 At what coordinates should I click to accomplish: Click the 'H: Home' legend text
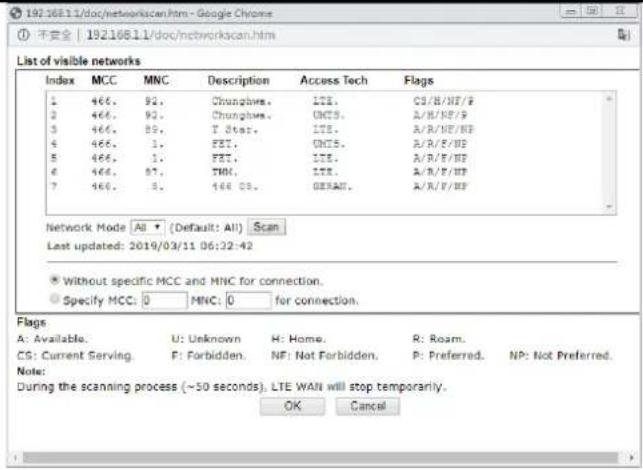(299, 339)
